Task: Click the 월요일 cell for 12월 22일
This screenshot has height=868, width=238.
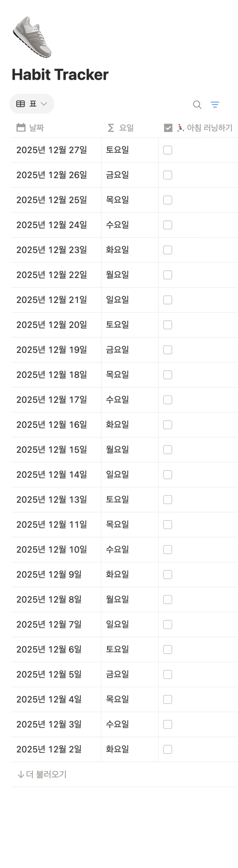Action: coord(117,275)
